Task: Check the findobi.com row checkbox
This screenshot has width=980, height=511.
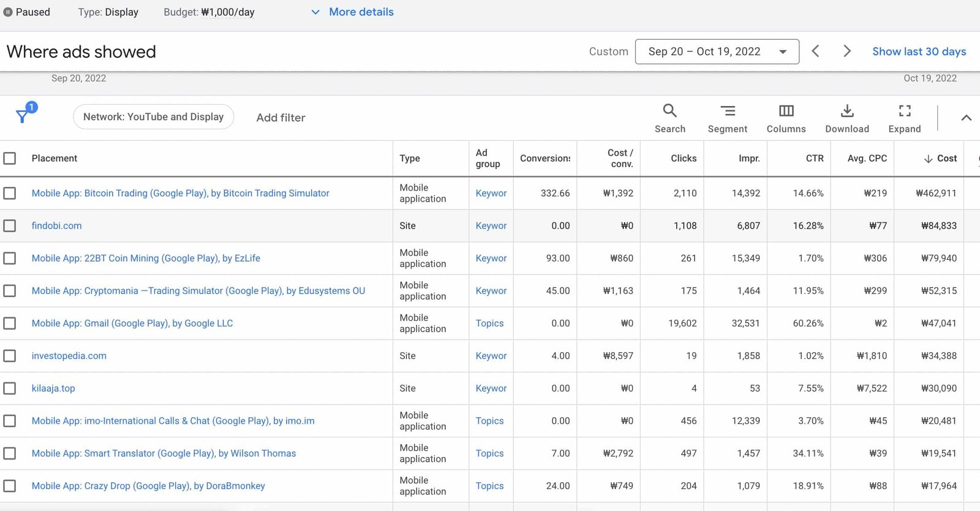Action: point(10,226)
